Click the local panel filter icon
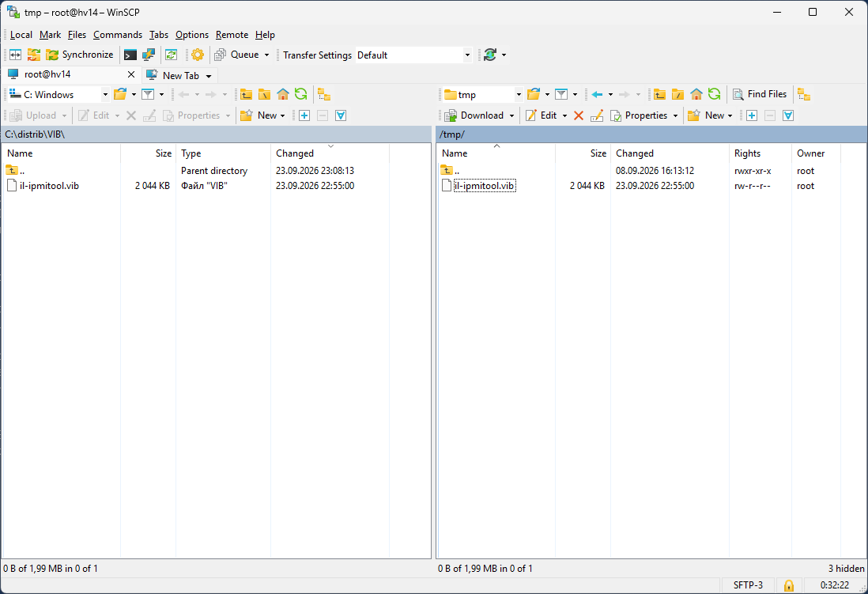Screen dimensions: 868x594 pos(148,94)
